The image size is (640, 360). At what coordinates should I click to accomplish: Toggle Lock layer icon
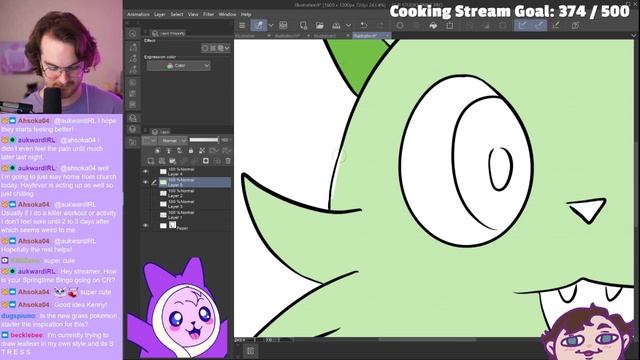191,151
